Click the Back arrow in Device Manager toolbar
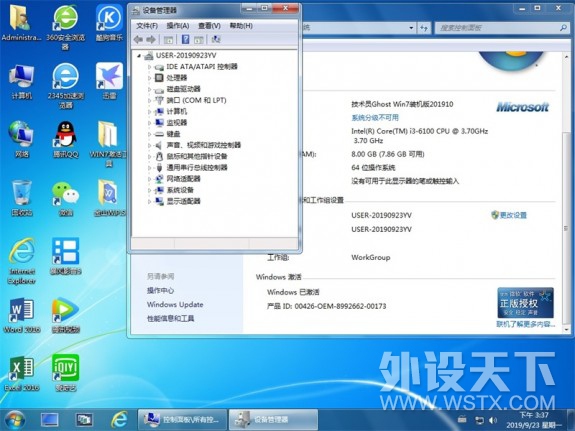The height and width of the screenshot is (431, 575). [x=138, y=40]
